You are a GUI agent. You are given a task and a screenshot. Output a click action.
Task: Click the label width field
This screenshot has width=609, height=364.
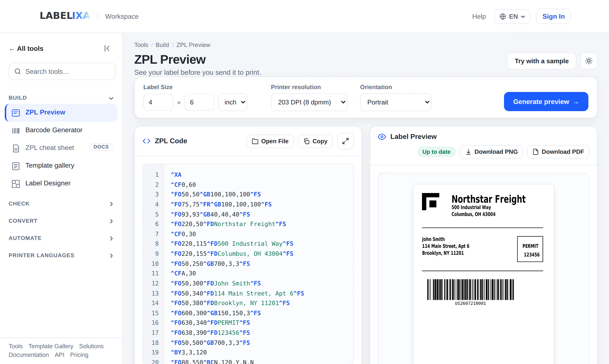coord(158,102)
